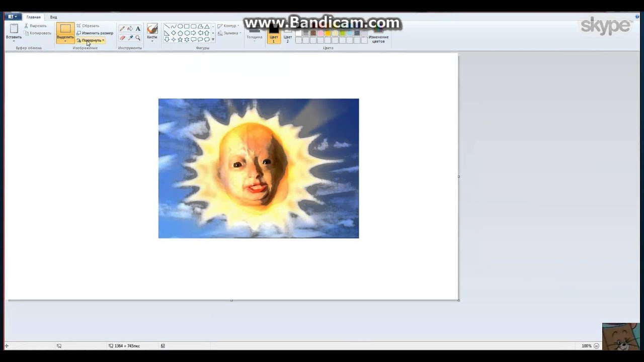Choose the Up arrow shape
The width and height of the screenshot is (644, 362).
(207, 33)
